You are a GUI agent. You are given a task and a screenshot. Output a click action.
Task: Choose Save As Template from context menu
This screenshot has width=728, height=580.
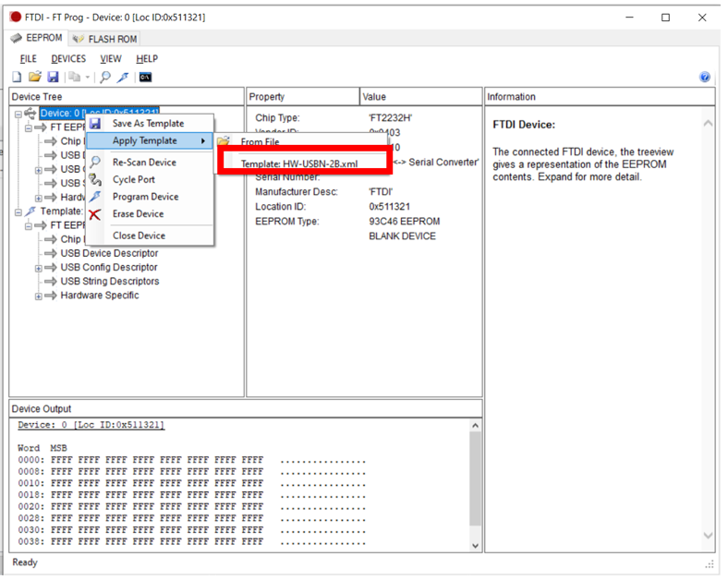pyautogui.click(x=150, y=124)
